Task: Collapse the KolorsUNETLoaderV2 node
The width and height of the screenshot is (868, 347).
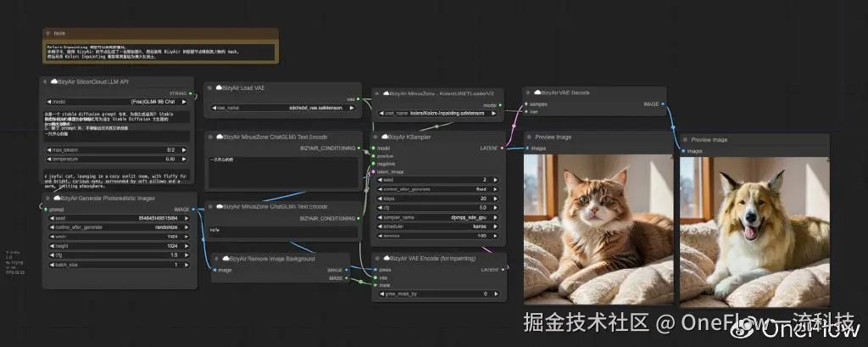Action: click(x=379, y=93)
